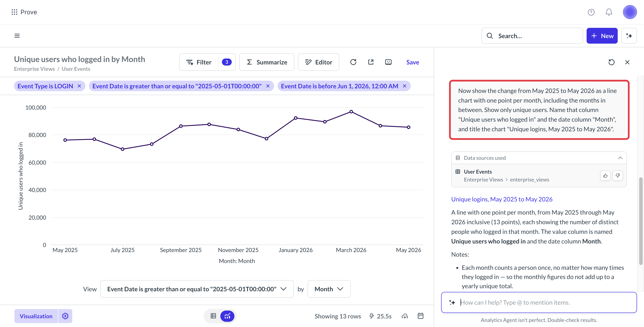Open the Enterprise Views breadcrumb
The height and width of the screenshot is (327, 644).
34,69
